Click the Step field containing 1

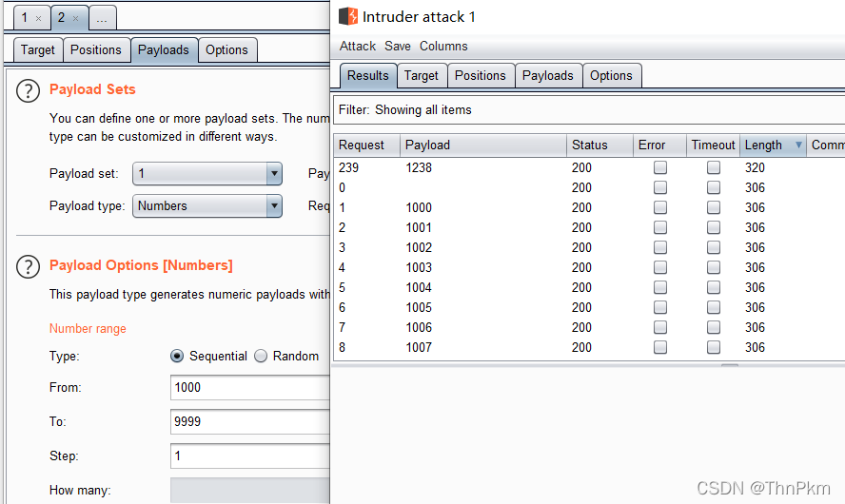pyautogui.click(x=250, y=456)
